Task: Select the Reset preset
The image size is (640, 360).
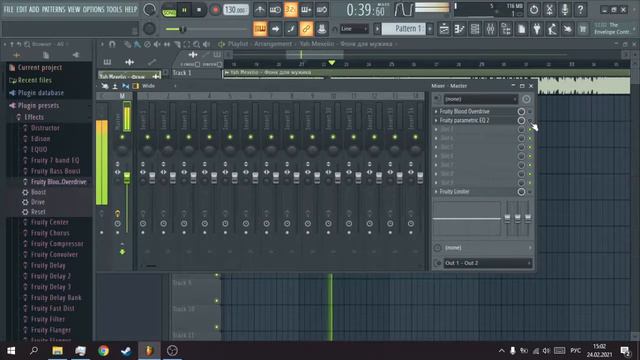Action: (38, 212)
